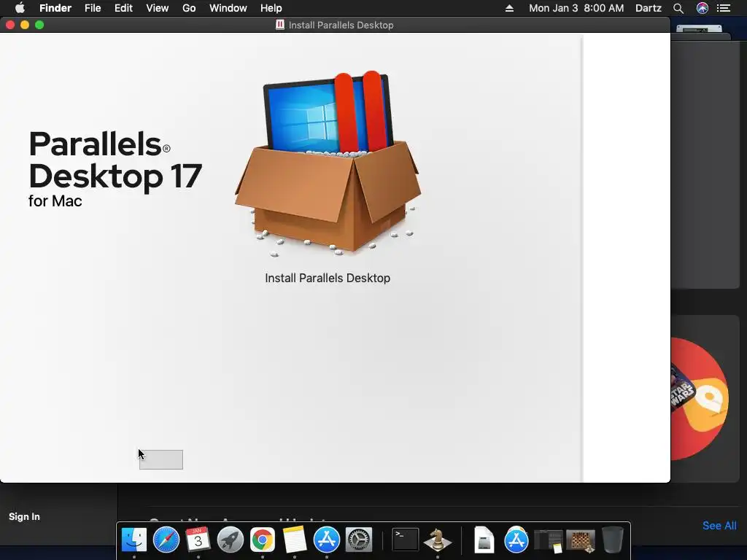
Task: Open Calendar from the Dock
Action: [198, 540]
